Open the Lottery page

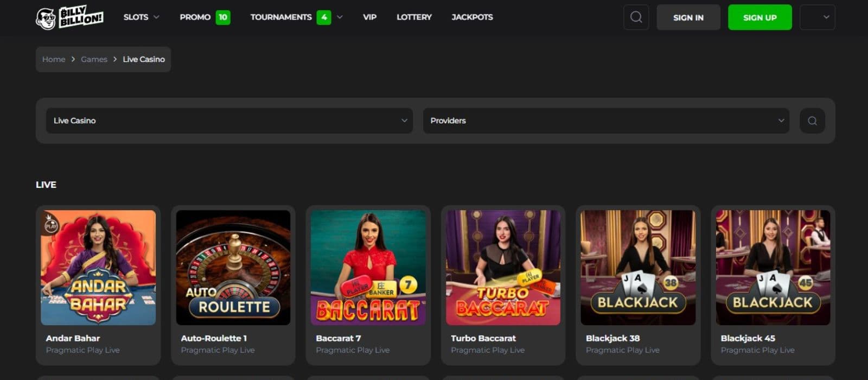(414, 17)
